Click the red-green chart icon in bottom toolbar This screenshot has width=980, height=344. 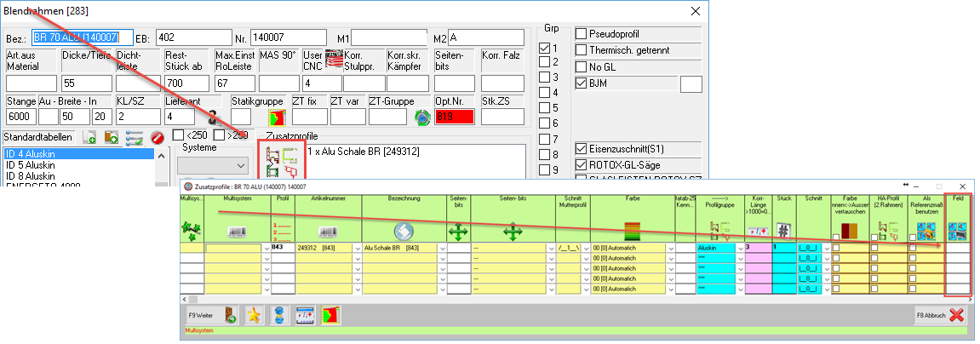[x=330, y=315]
